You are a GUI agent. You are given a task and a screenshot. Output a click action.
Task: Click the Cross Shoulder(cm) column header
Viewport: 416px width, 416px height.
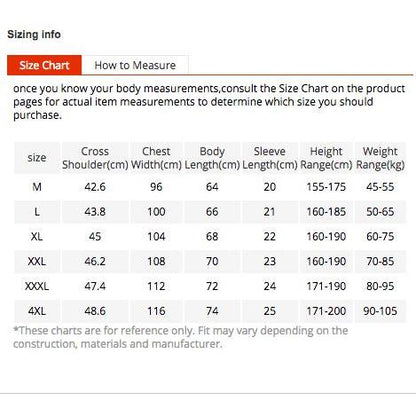coord(95,158)
